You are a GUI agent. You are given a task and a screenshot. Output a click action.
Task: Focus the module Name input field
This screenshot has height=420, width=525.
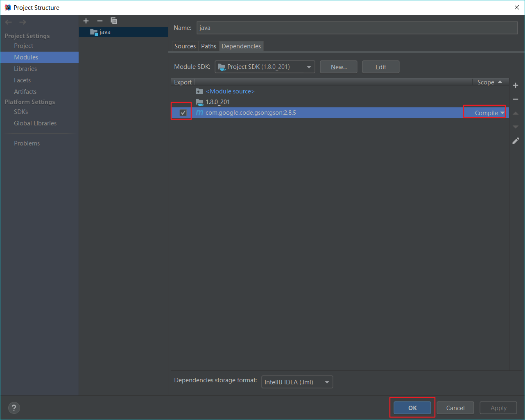pos(357,28)
